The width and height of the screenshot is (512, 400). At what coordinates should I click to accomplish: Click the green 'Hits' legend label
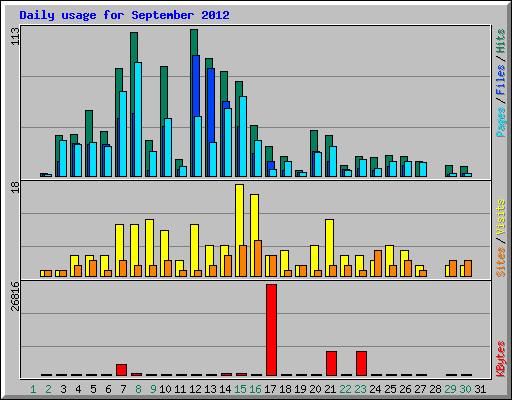501,41
